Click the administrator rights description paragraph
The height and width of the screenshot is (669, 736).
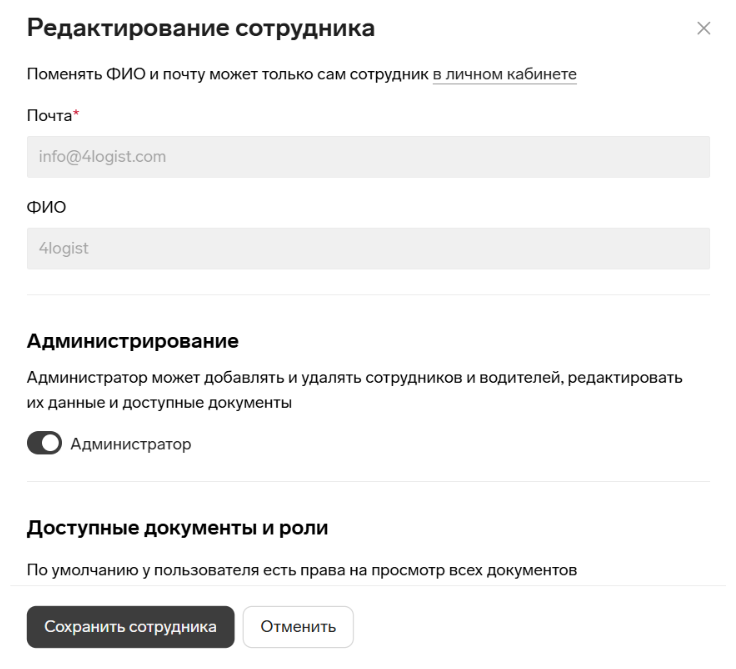(x=354, y=390)
